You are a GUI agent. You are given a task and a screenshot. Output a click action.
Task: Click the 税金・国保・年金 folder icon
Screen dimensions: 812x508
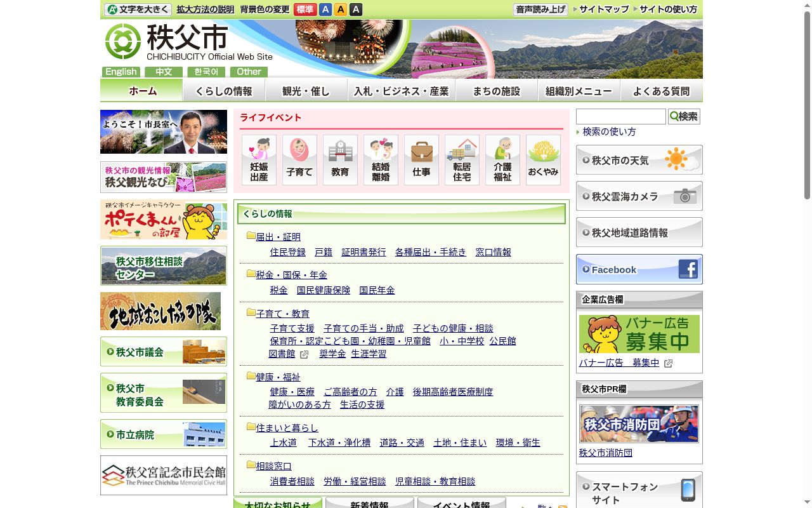(251, 274)
